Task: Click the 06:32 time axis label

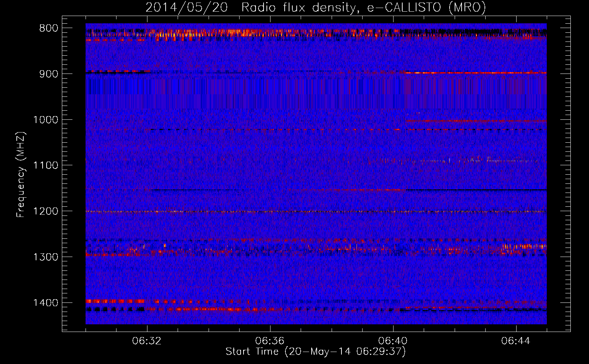Action: (x=147, y=341)
